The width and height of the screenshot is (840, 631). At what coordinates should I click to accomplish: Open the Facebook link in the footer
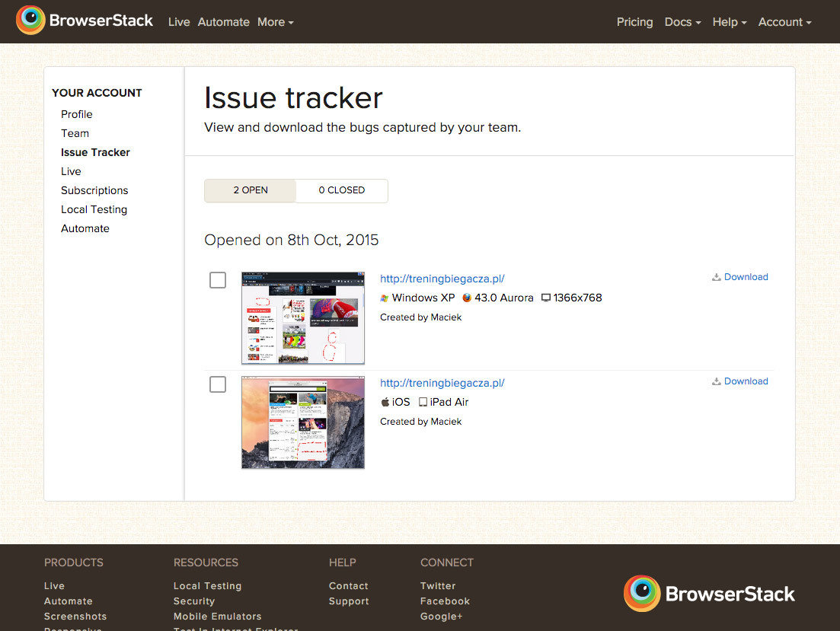(x=445, y=601)
